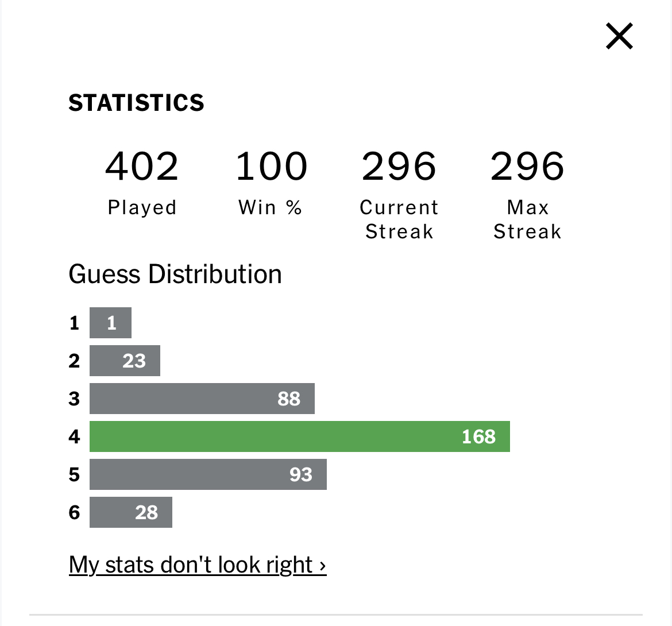Click the Current Streak label

point(399,220)
